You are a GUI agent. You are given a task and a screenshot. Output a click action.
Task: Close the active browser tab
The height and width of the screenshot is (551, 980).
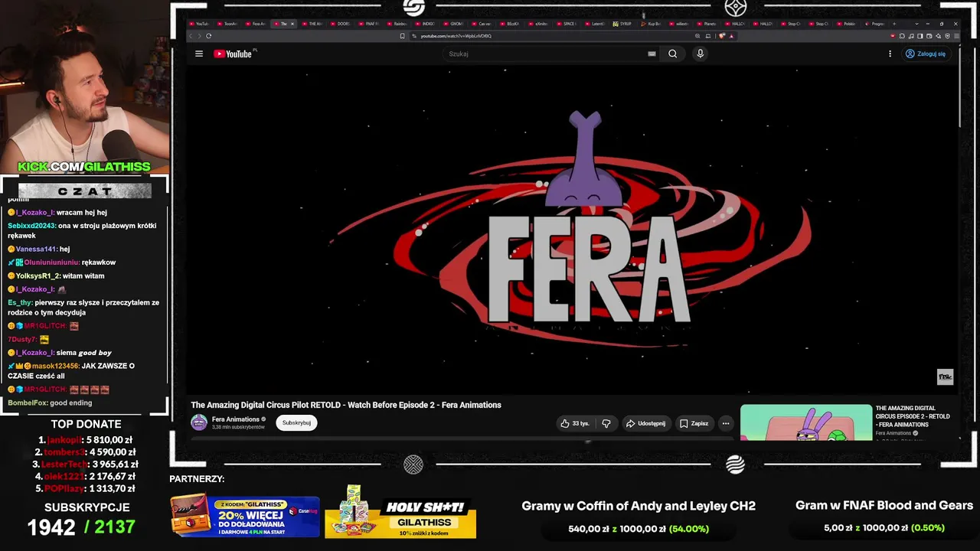[x=292, y=24]
